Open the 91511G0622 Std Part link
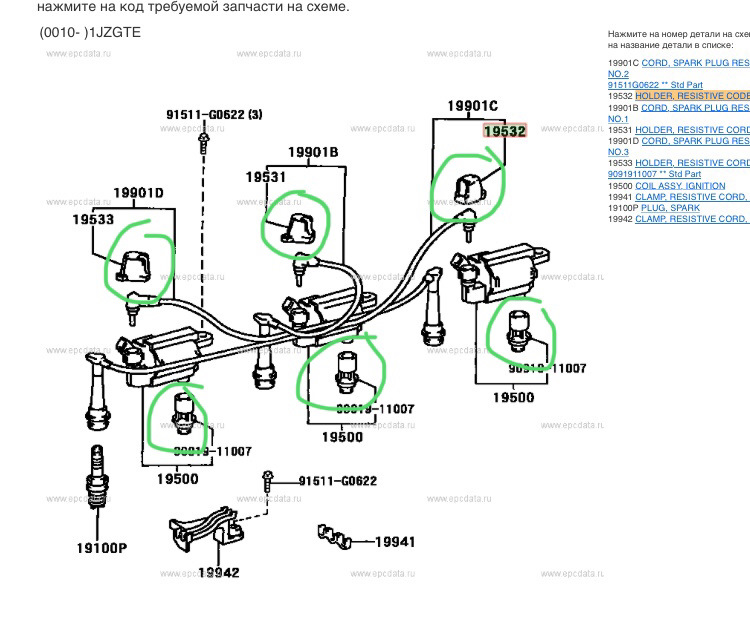This screenshot has height=629, width=750. point(655,85)
